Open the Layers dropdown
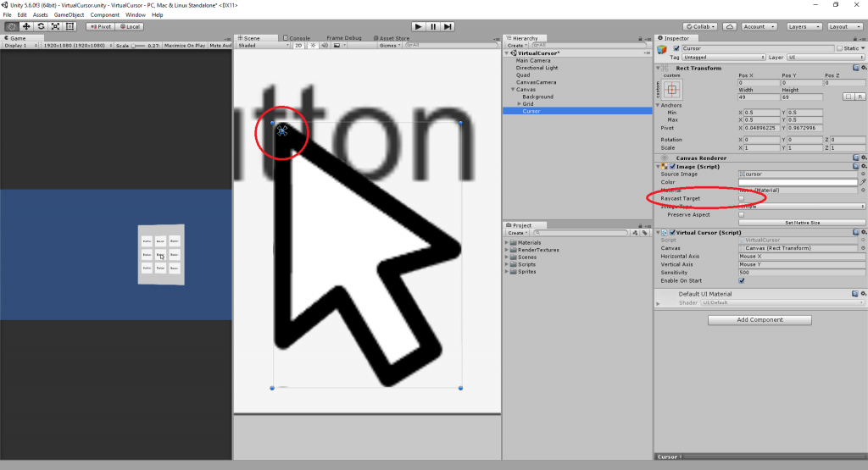This screenshot has width=868, height=470. (x=802, y=26)
